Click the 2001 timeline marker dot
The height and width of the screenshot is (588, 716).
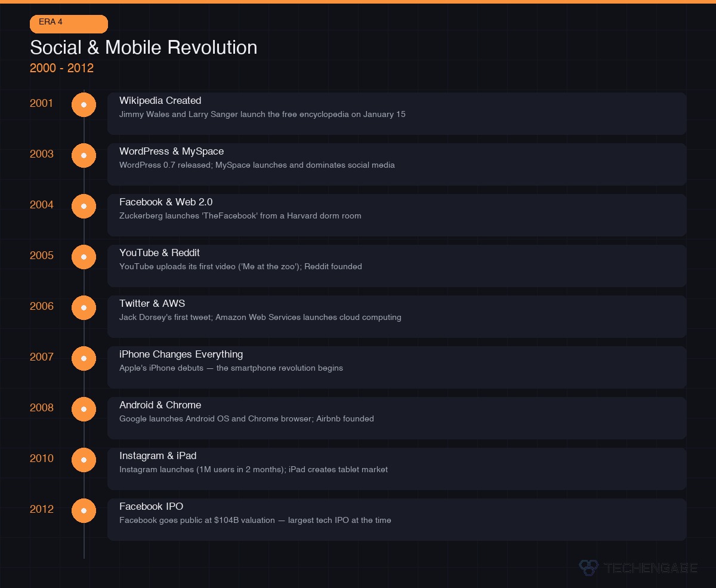coord(84,105)
